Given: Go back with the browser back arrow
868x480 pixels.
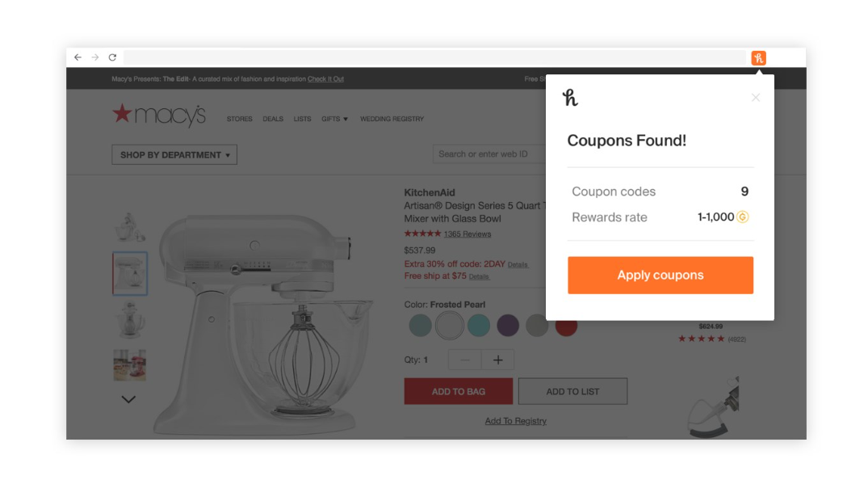Looking at the screenshot, I should click(x=78, y=57).
